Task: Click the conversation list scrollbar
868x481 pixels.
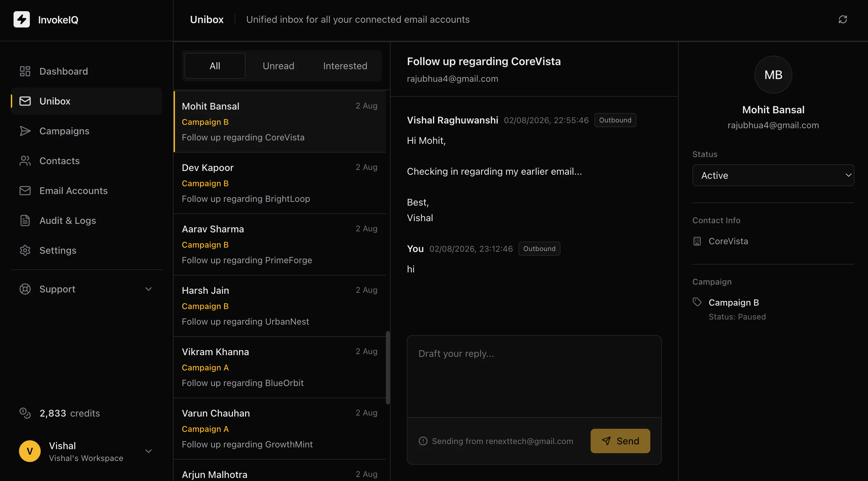Action: pyautogui.click(x=388, y=367)
